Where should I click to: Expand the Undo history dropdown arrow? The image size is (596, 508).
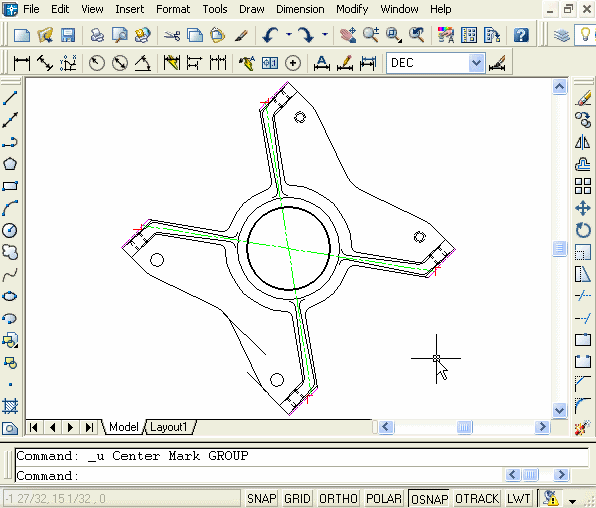(289, 35)
